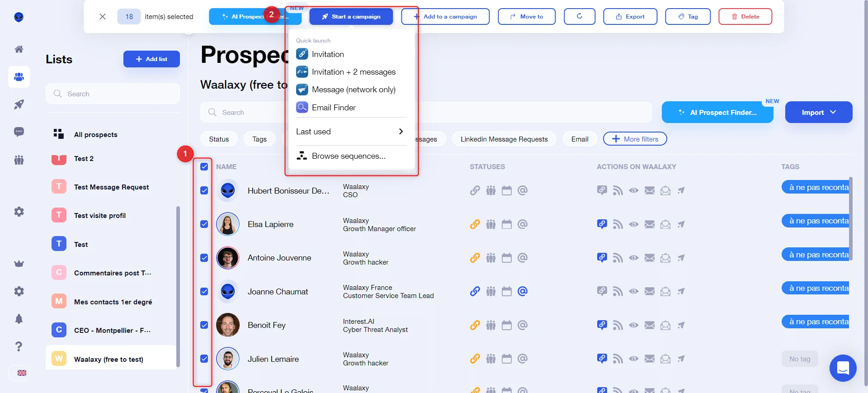Click Elsa Lapierre's profile photo
Image resolution: width=868 pixels, height=393 pixels.
click(x=228, y=224)
